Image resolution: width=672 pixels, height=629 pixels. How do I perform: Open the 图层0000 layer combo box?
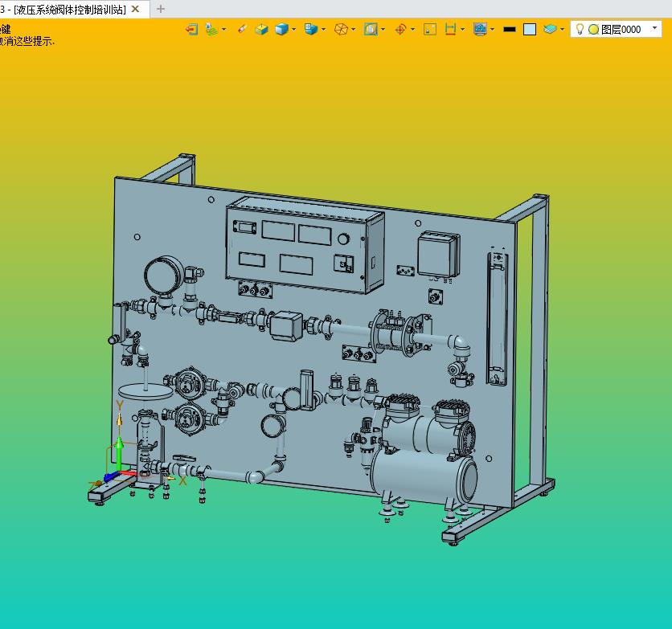pos(616,29)
